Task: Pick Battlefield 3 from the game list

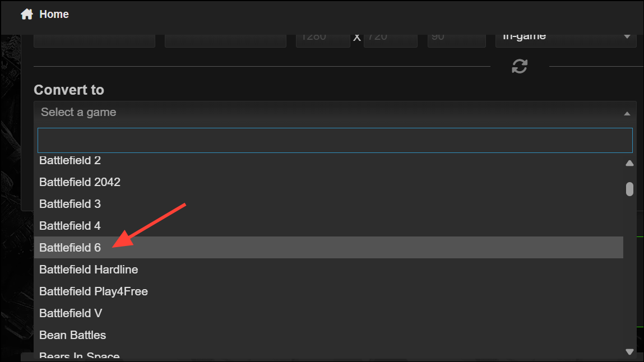Action: [328, 203]
